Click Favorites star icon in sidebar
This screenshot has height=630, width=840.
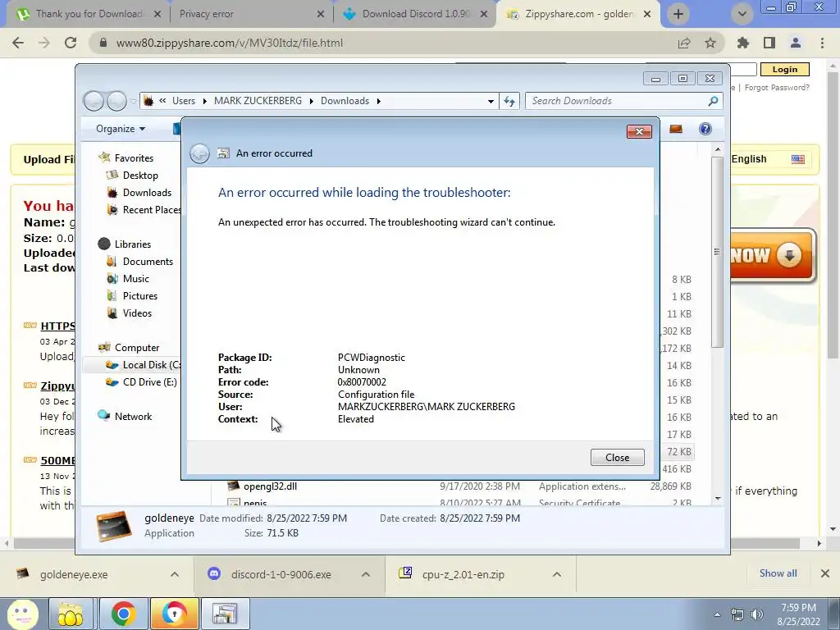coord(104,157)
